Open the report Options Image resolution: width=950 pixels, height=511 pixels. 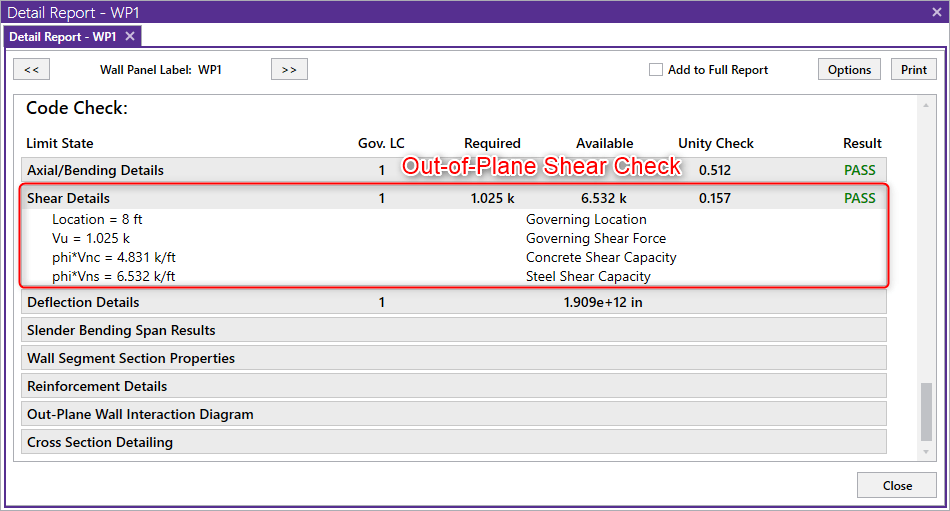tap(849, 70)
